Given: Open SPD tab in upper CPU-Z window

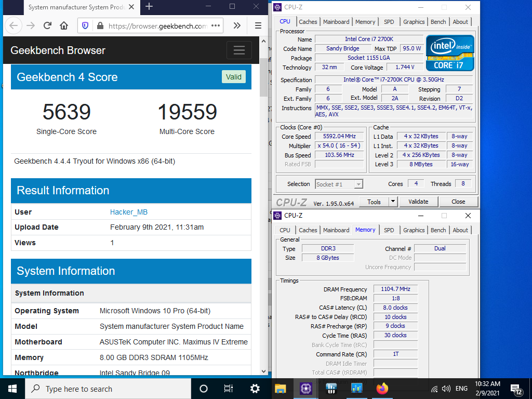Looking at the screenshot, I should [x=389, y=22].
